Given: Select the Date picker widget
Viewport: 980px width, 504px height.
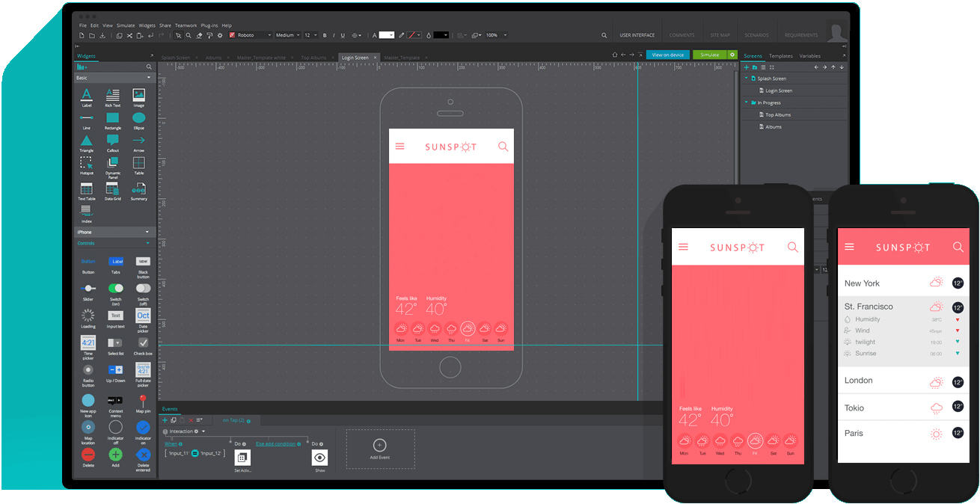Looking at the screenshot, I should [143, 316].
